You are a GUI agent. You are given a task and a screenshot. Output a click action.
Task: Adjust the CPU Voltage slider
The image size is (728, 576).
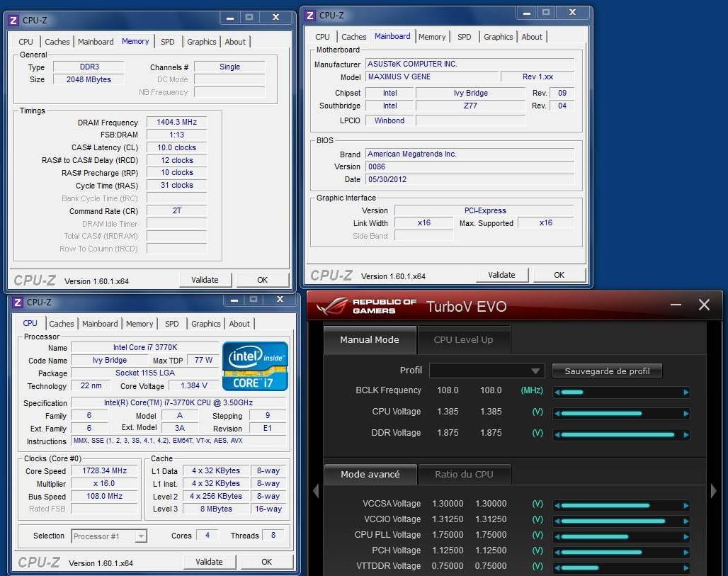pyautogui.click(x=621, y=414)
